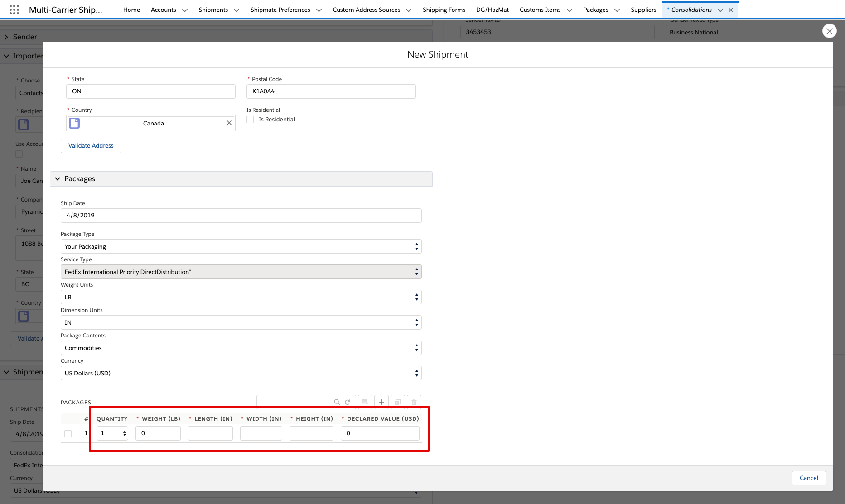The image size is (845, 504).
Task: Open the Dimension Units dropdown
Action: (x=241, y=322)
